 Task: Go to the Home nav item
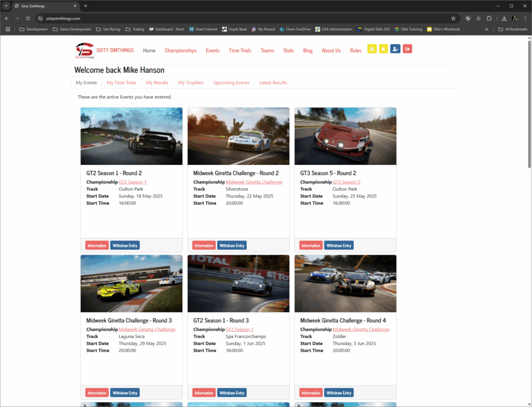coord(149,50)
